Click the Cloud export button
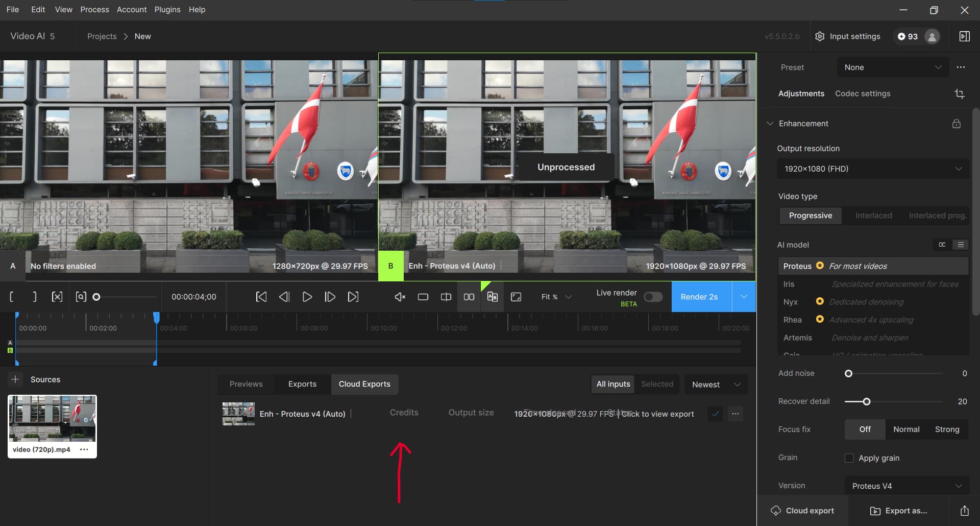Viewport: 980px width, 526px height. coord(802,511)
